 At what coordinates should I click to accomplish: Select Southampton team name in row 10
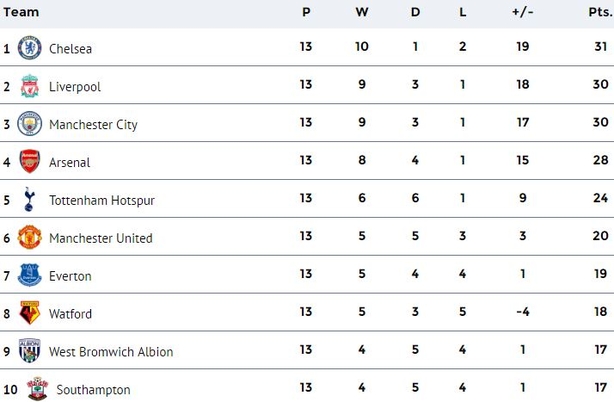coord(93,390)
